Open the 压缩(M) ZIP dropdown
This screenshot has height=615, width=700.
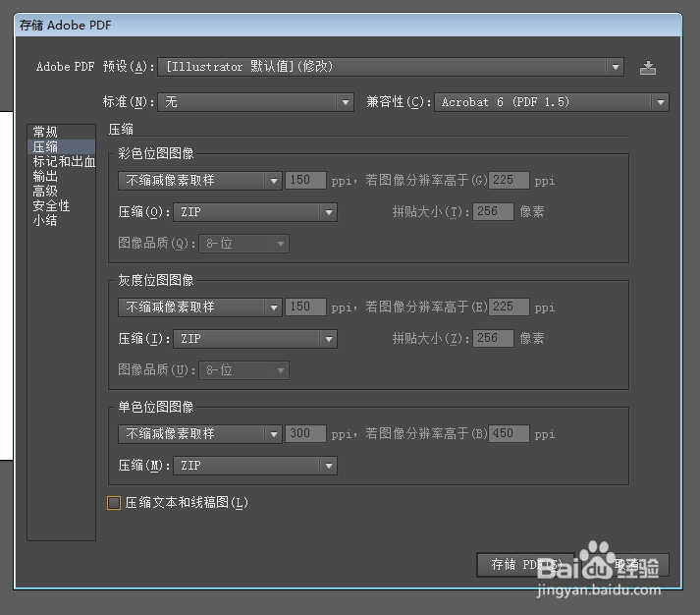click(255, 466)
